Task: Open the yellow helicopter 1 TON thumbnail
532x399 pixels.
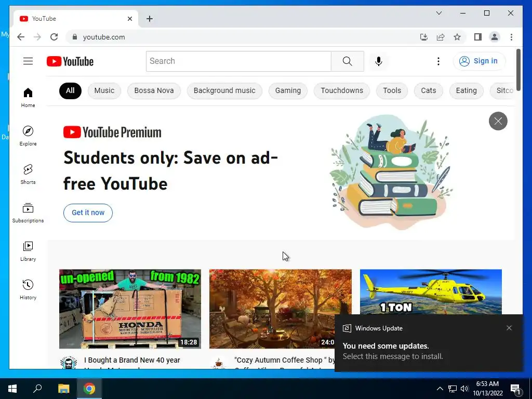Action: (431, 292)
